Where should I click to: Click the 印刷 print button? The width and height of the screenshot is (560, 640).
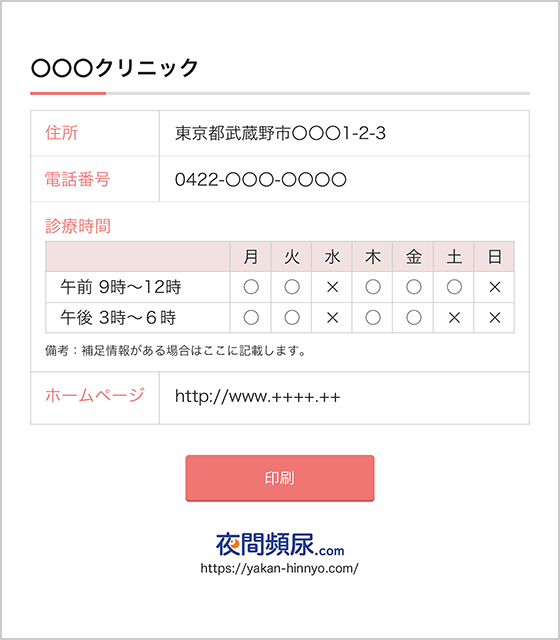(x=280, y=478)
